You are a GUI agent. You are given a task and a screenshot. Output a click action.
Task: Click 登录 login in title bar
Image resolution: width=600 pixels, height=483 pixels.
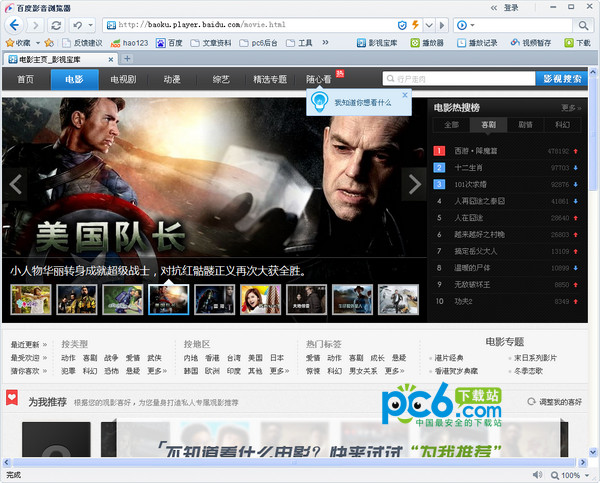[x=510, y=8]
